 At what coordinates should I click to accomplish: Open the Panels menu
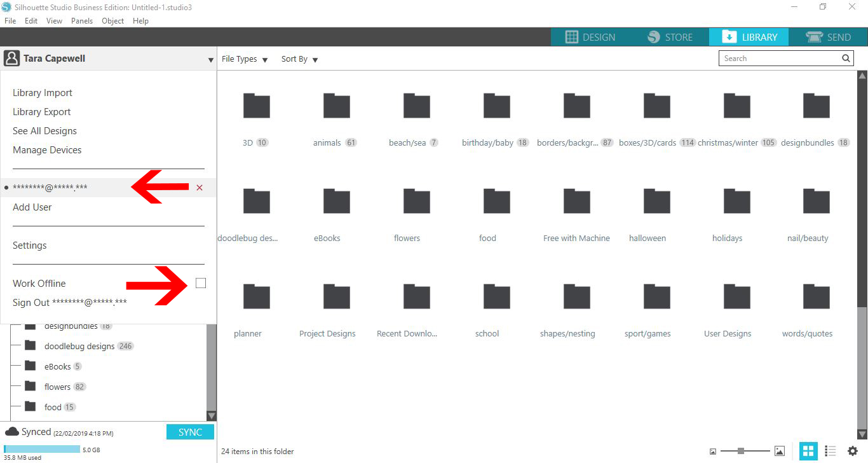(x=82, y=21)
